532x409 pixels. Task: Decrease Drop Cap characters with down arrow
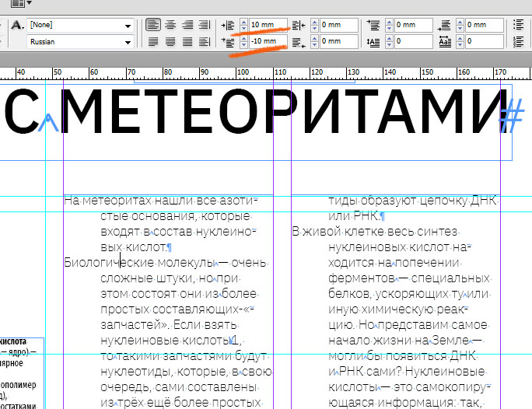tap(460, 45)
